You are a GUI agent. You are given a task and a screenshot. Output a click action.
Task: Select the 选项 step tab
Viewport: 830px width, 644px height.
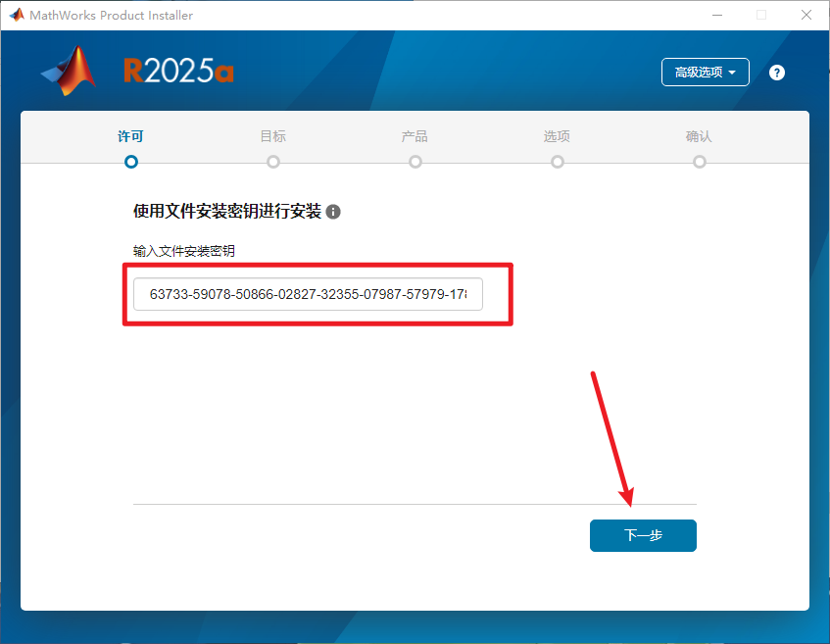pyautogui.click(x=557, y=136)
